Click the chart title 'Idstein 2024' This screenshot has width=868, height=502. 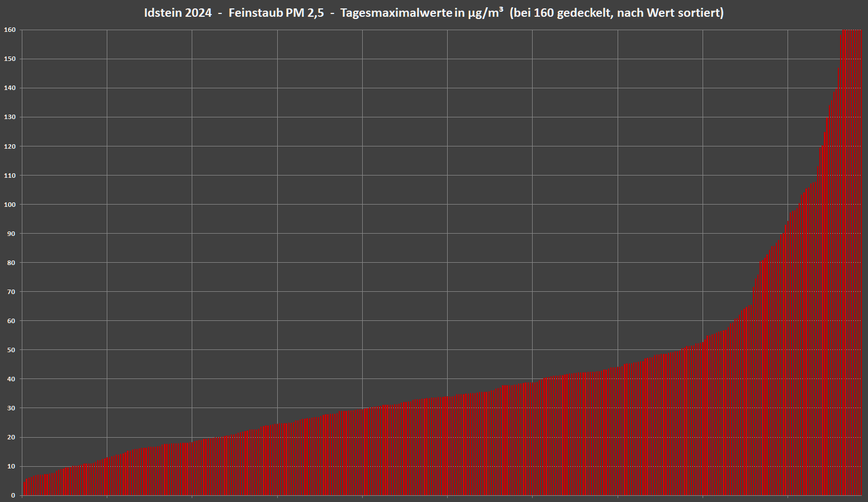pyautogui.click(x=178, y=13)
